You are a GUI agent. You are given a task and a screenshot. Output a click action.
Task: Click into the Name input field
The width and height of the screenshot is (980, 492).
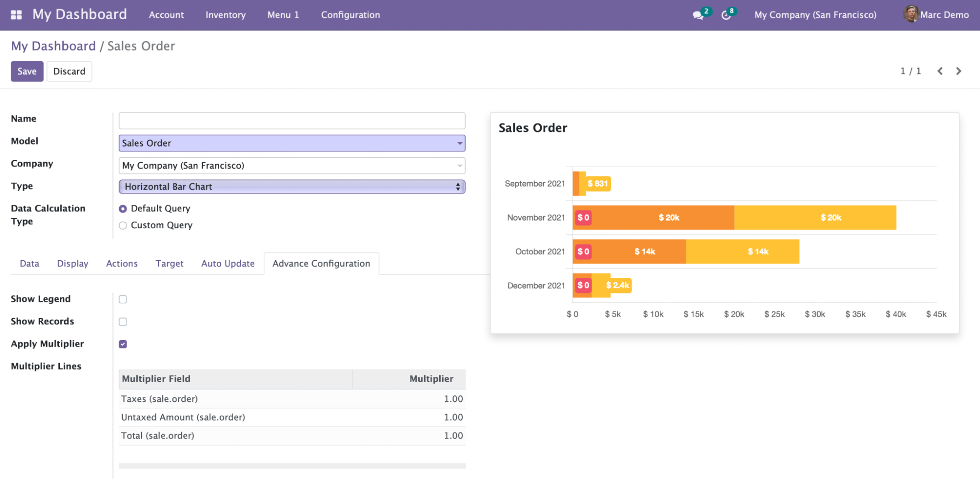tap(292, 121)
